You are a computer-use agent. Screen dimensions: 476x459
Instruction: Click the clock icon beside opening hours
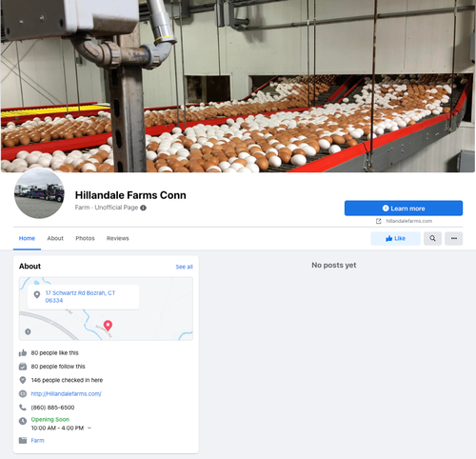(x=23, y=421)
